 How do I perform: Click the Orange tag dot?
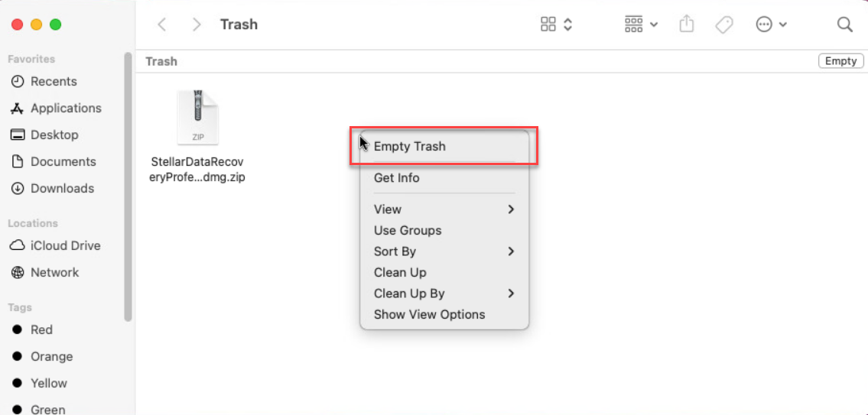[x=17, y=356]
